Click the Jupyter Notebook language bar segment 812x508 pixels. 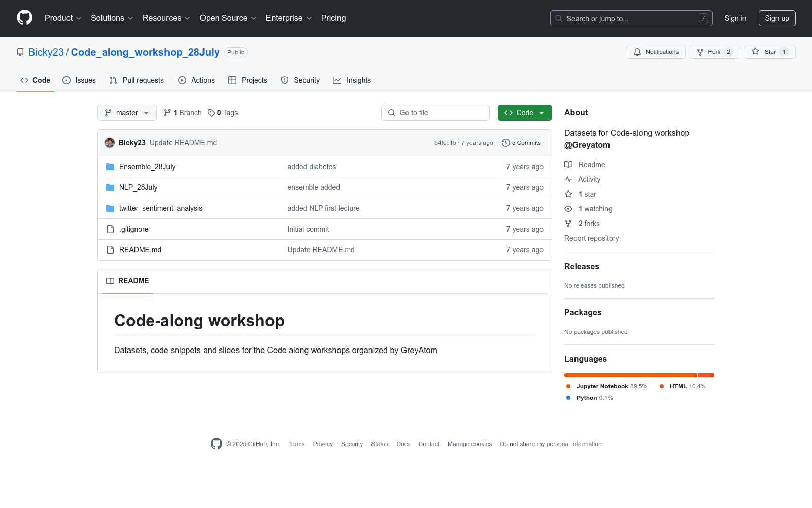click(630, 375)
